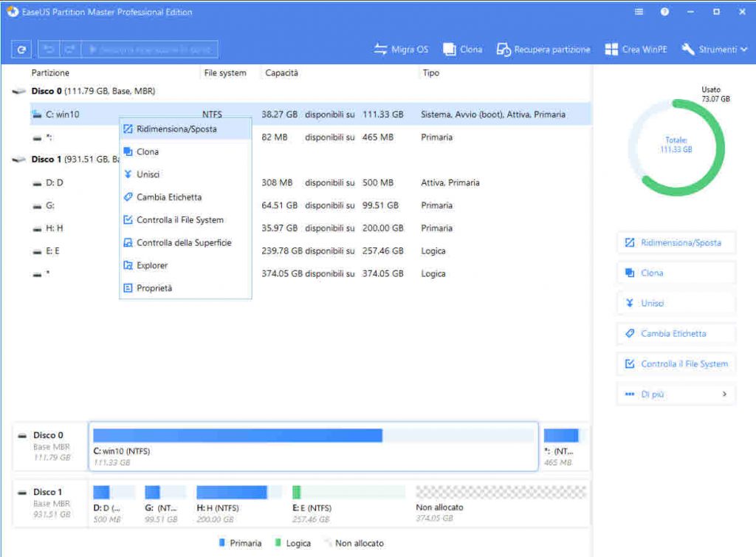The width and height of the screenshot is (756, 557).
Task: Click Controlla il File System side button
Action: 676,364
